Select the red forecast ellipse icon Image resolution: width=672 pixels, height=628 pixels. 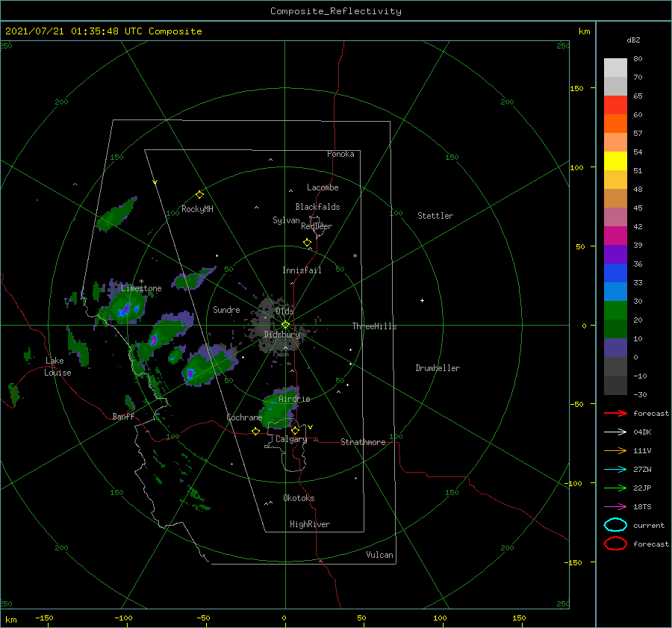[x=615, y=544]
